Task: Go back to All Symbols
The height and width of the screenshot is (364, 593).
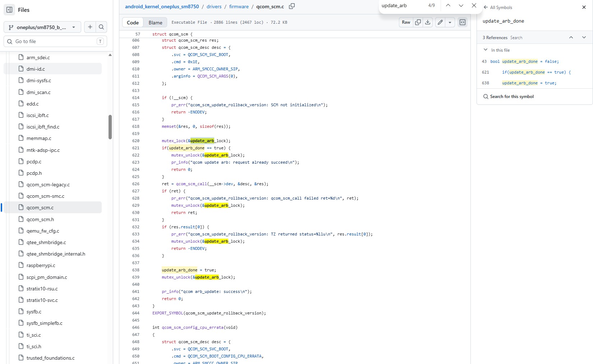Action: pos(498,7)
